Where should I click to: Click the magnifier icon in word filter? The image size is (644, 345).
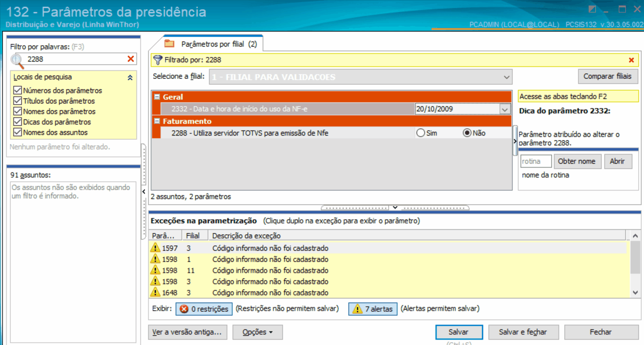pos(17,60)
